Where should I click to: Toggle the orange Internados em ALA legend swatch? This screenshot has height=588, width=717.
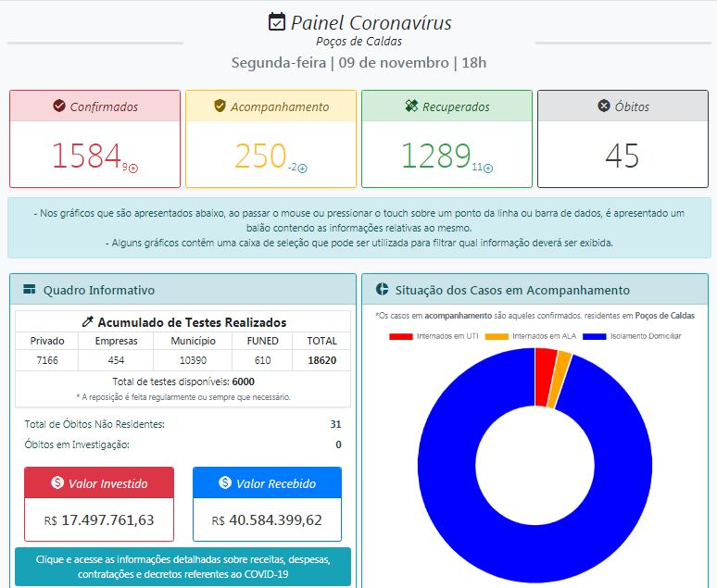tap(497, 336)
